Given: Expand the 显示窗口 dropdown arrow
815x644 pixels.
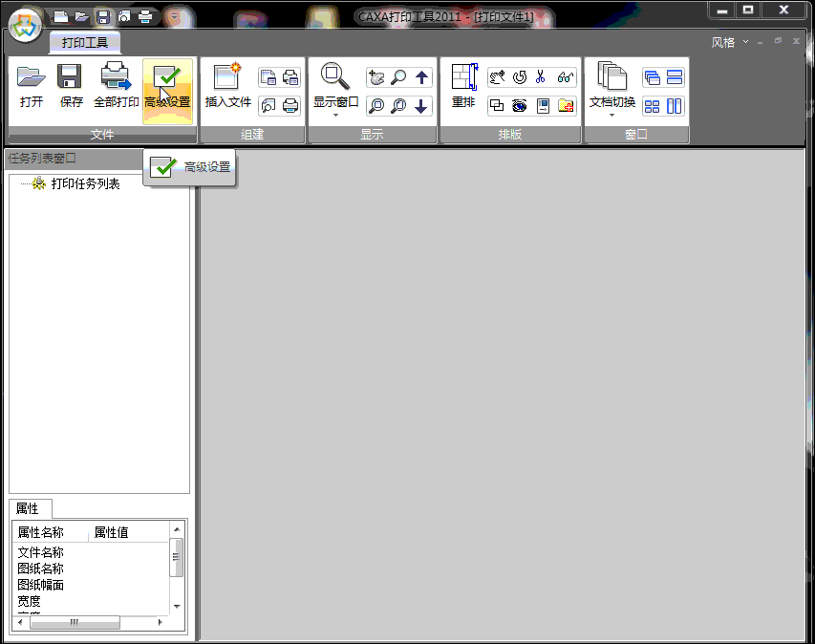Looking at the screenshot, I should tap(335, 115).
